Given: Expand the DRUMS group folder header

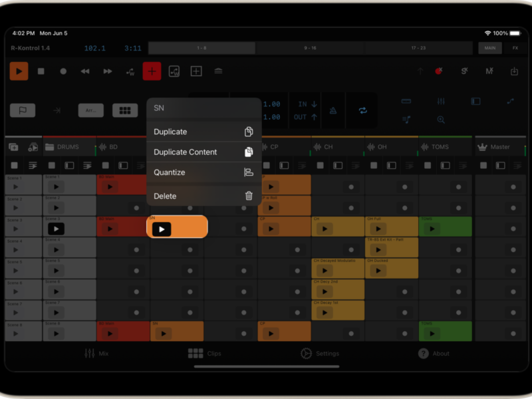Looking at the screenshot, I should click(69, 147).
